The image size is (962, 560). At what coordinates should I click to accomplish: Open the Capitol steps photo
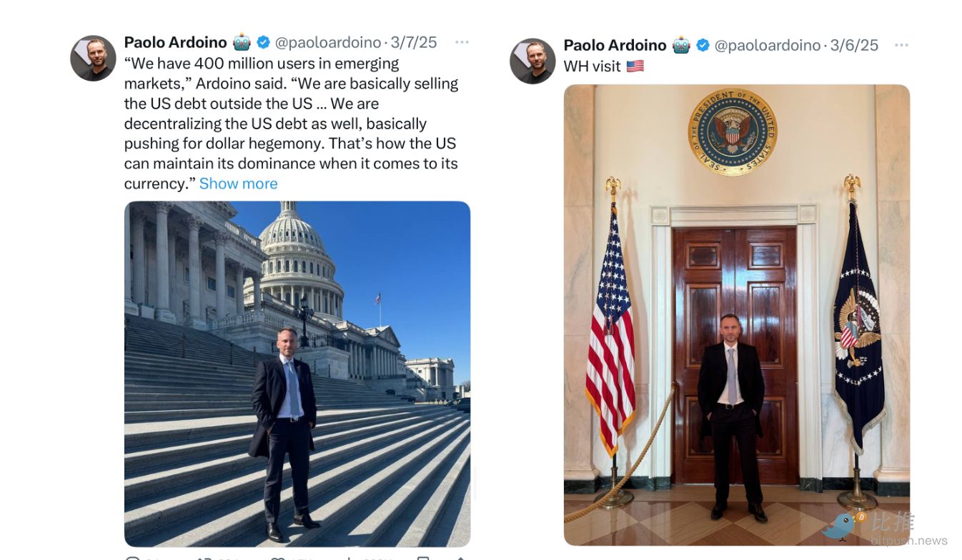[x=297, y=374]
